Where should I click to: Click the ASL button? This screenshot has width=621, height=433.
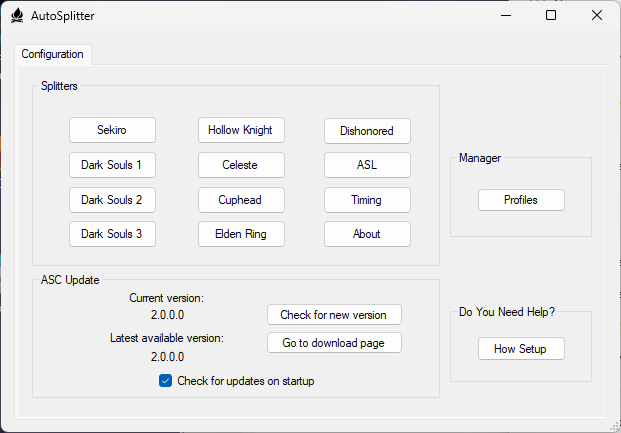367,165
